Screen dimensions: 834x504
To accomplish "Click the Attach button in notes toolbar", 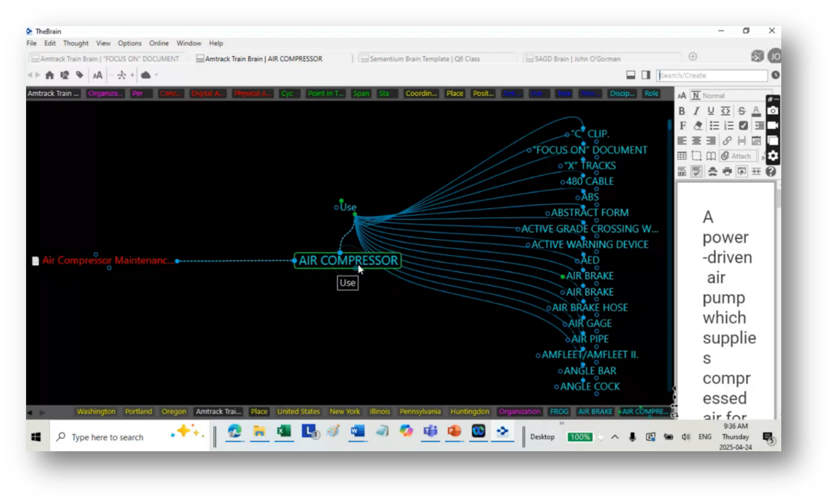I will (x=738, y=156).
